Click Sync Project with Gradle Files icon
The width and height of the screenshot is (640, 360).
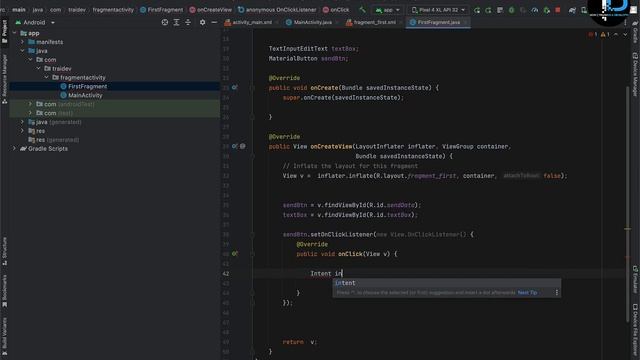point(572,10)
